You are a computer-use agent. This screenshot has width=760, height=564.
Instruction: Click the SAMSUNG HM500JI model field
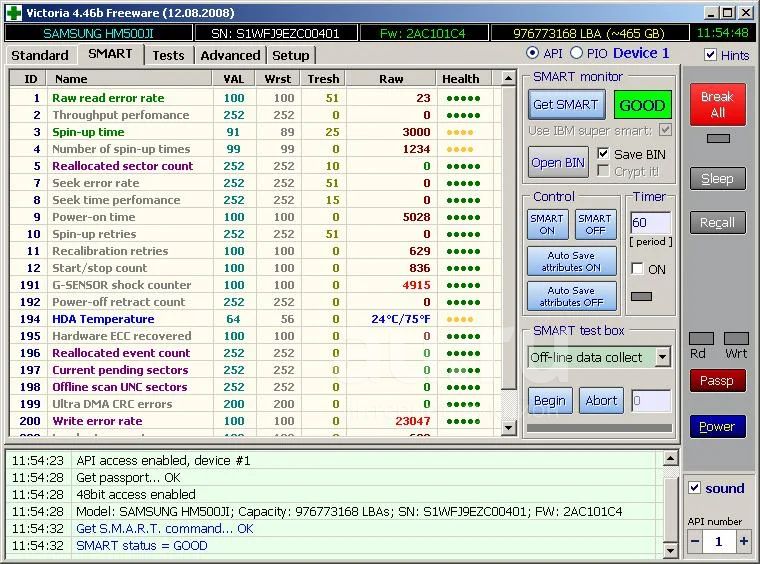[98, 33]
